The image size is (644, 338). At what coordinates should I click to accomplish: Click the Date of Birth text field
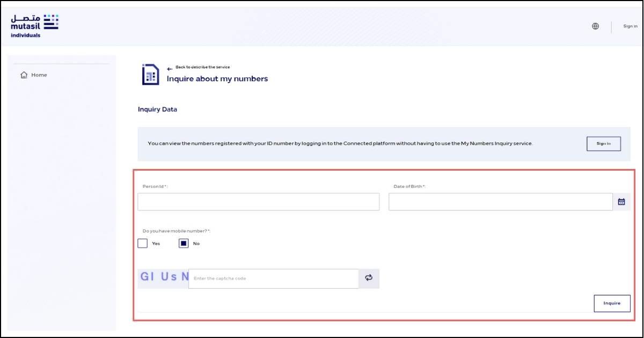(x=499, y=201)
